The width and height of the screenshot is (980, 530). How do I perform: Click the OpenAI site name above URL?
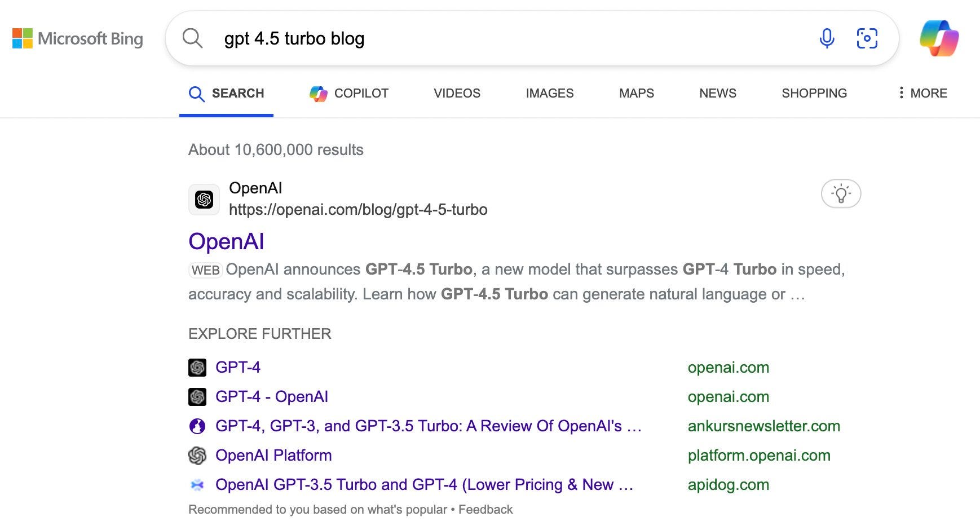point(255,188)
